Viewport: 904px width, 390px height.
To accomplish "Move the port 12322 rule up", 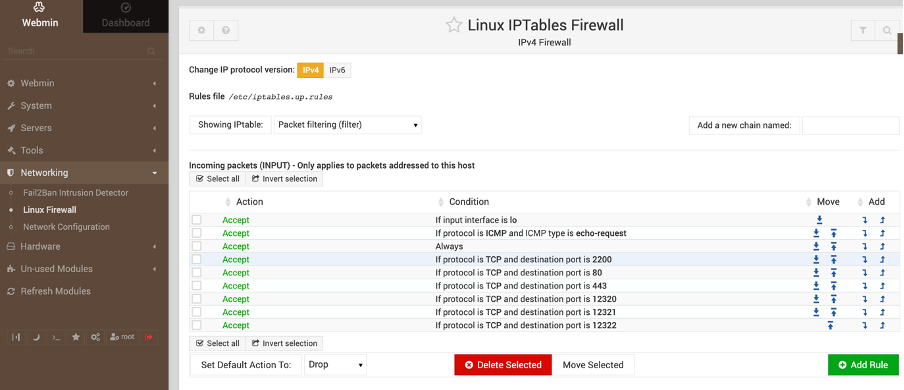I will click(831, 325).
